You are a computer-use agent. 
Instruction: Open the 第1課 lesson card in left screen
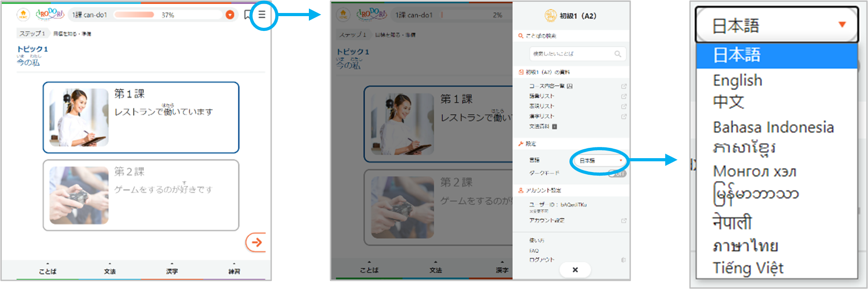(141, 117)
